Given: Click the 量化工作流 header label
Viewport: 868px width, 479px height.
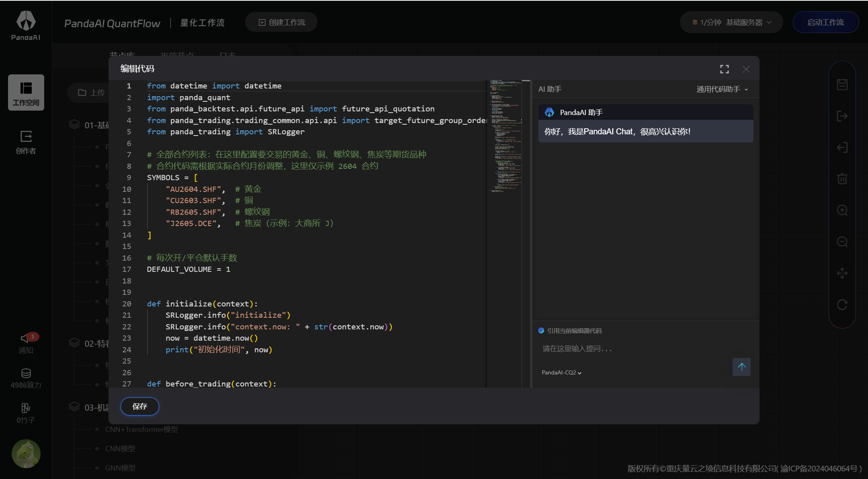Looking at the screenshot, I should (x=203, y=23).
